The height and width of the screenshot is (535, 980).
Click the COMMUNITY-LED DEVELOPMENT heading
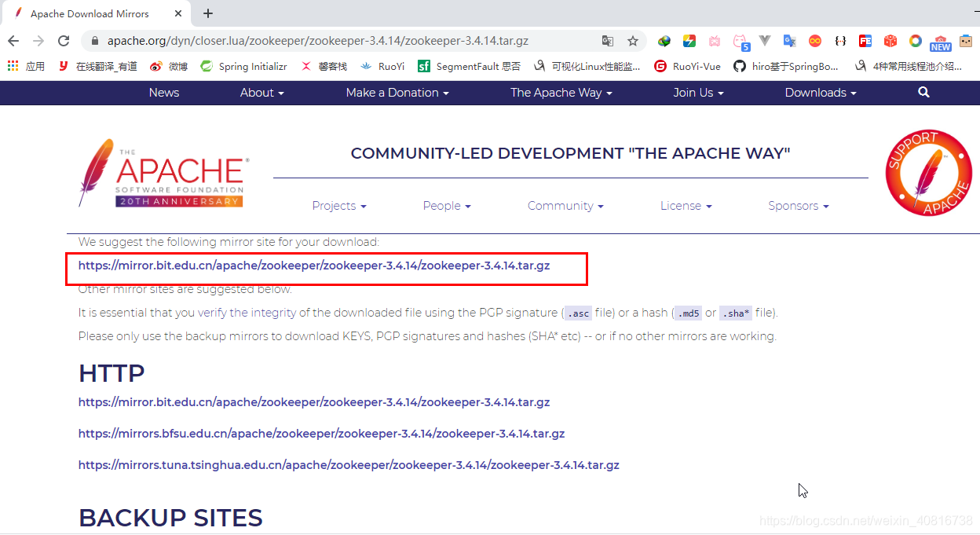click(570, 153)
